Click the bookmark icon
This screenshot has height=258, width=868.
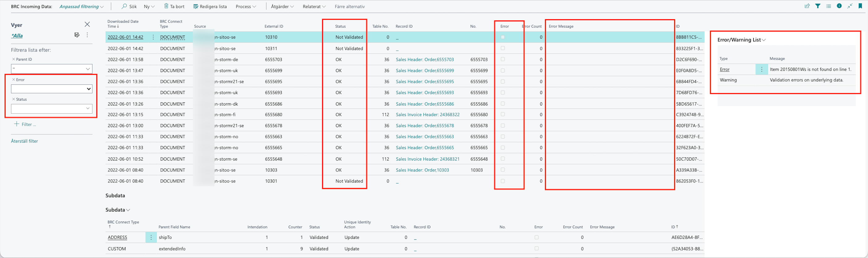(x=860, y=6)
